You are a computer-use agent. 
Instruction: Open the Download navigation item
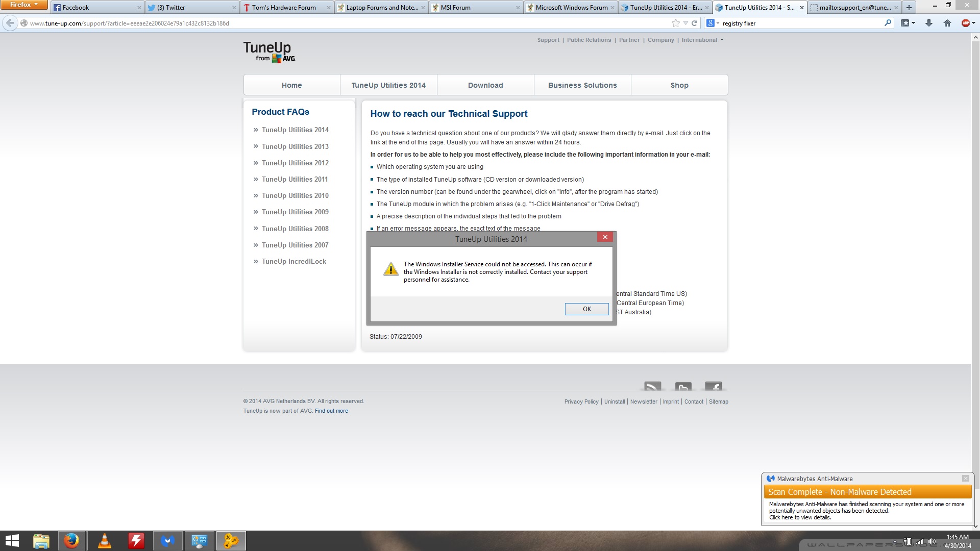click(x=485, y=85)
